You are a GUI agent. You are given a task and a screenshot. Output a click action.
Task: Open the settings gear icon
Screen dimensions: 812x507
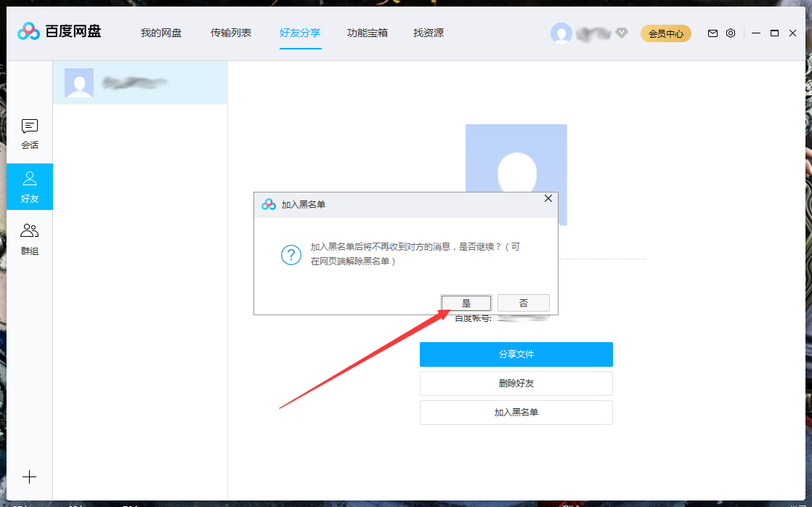731,33
